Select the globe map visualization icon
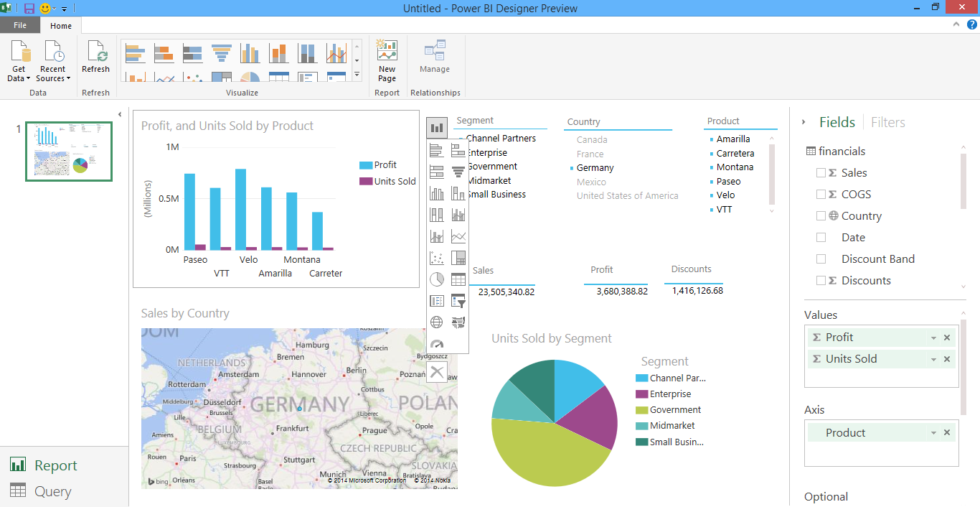 [436, 322]
